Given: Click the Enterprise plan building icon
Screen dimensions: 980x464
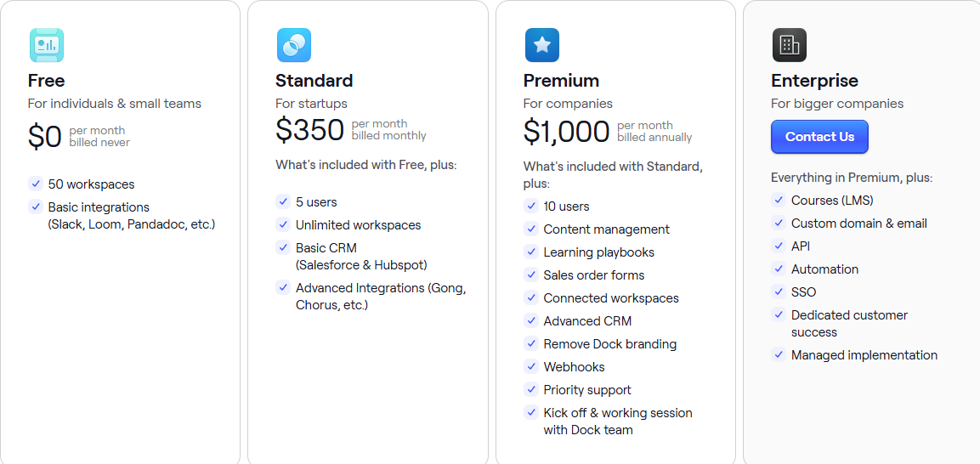Looking at the screenshot, I should coord(789,45).
